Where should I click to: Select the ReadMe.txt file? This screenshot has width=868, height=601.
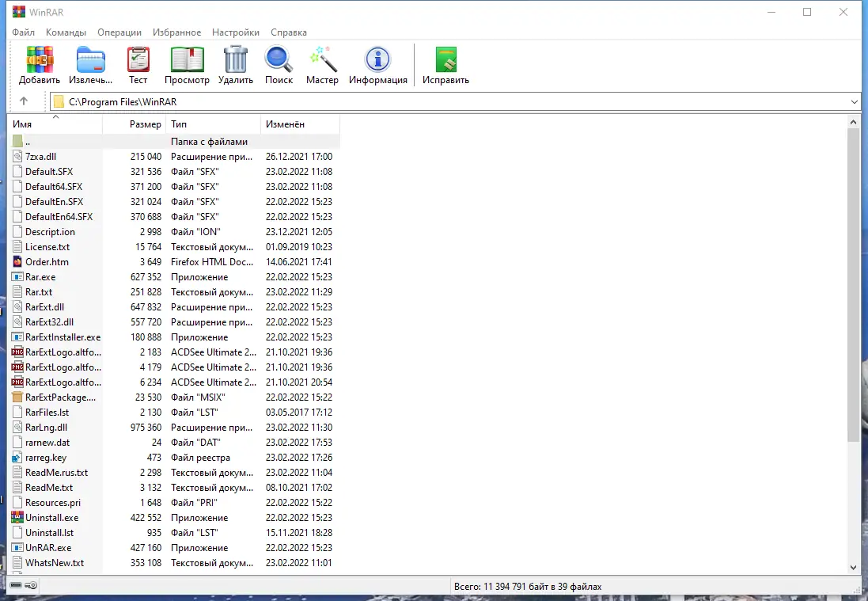tap(175, 488)
